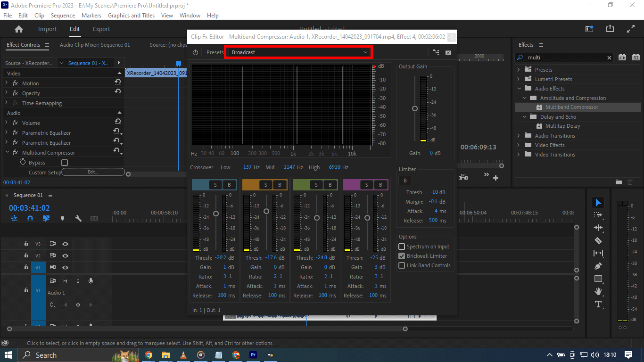Expand the Video Transitions folder
Image resolution: width=644 pixels, height=362 pixels.
pos(519,154)
